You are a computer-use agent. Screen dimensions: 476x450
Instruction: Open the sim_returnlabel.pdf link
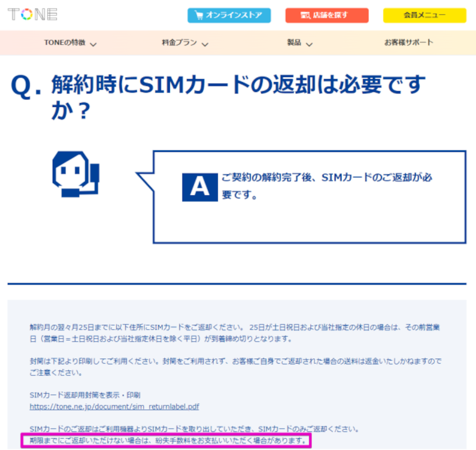click(x=114, y=407)
